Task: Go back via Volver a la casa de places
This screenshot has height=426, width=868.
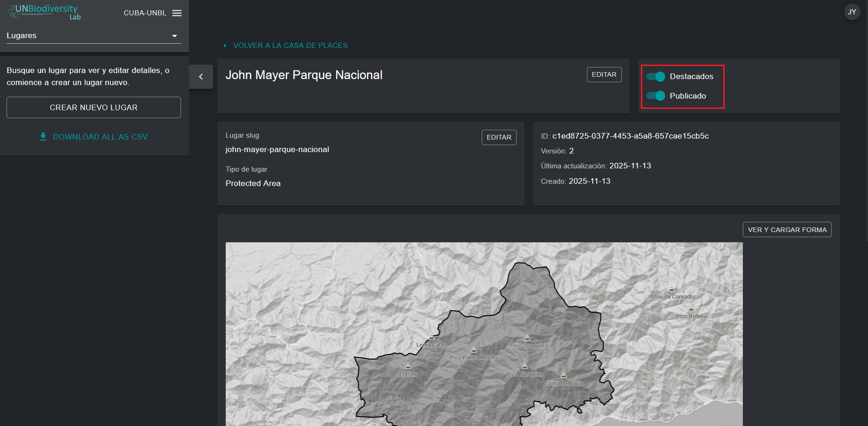Action: (290, 46)
